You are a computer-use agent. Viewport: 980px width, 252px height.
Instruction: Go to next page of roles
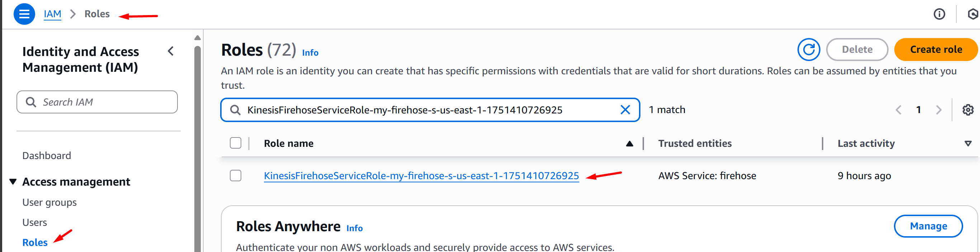(938, 110)
